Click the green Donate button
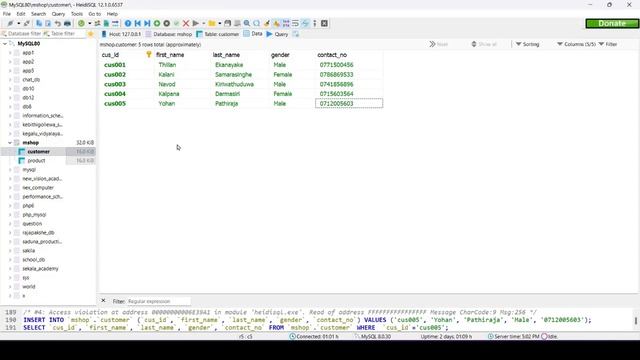The image size is (640, 360). [x=612, y=24]
